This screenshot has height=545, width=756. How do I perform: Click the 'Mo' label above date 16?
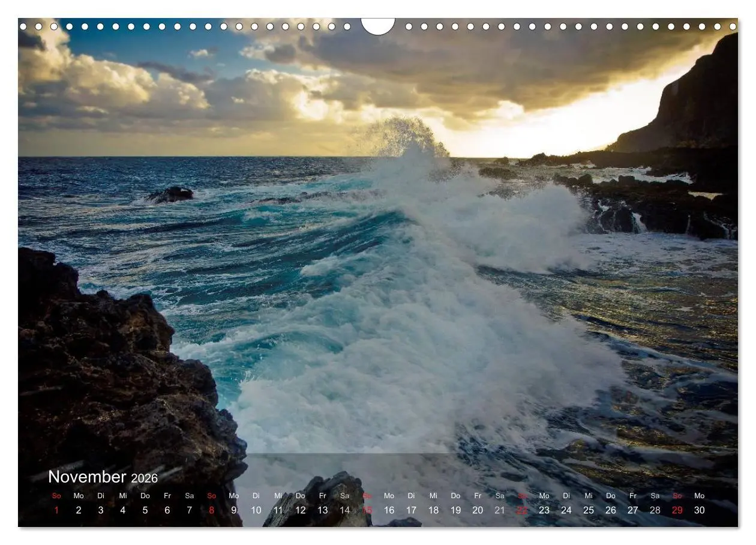(x=389, y=496)
